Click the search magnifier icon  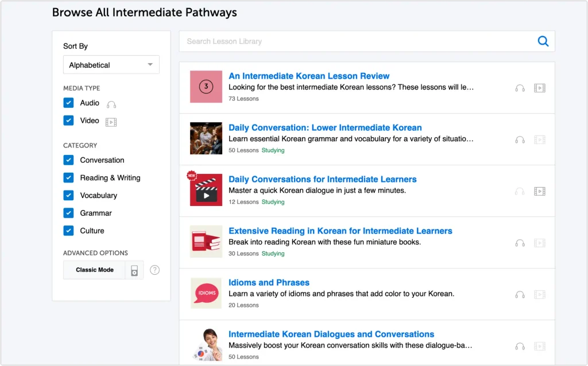pyautogui.click(x=543, y=41)
